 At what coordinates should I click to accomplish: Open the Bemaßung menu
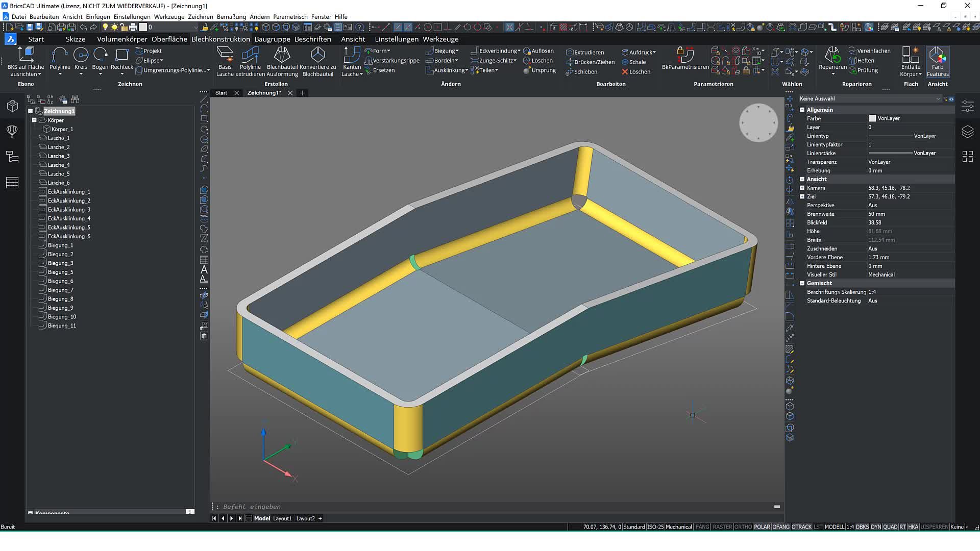(x=231, y=17)
